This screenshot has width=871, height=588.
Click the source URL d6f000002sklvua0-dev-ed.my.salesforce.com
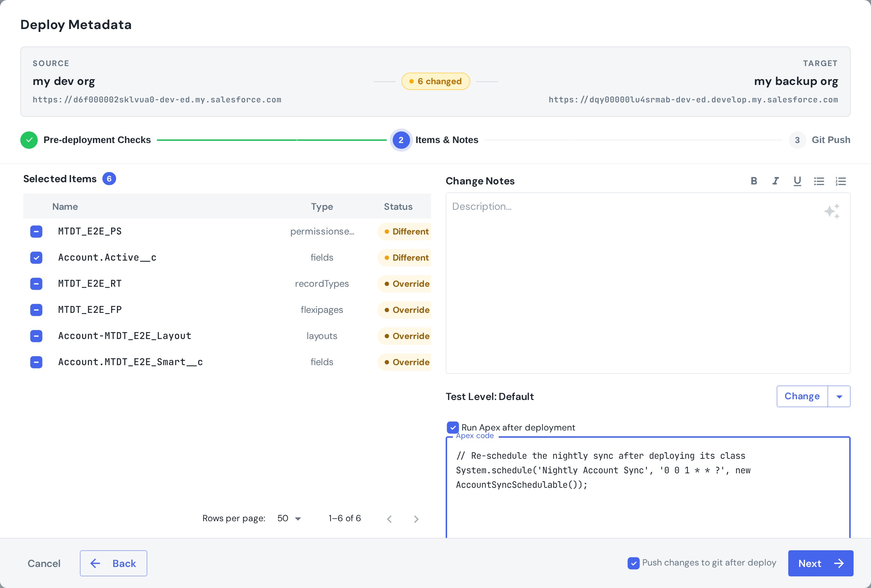[157, 100]
